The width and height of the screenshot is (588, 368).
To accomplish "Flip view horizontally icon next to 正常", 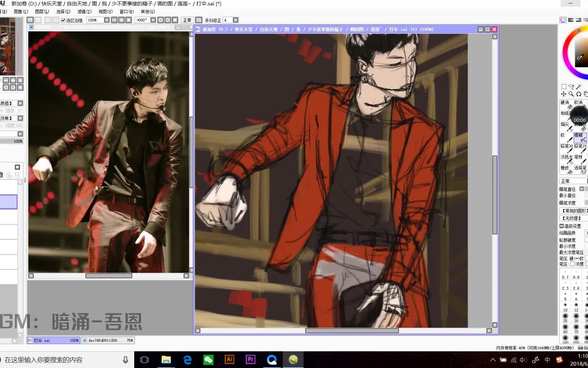I will tap(199, 20).
